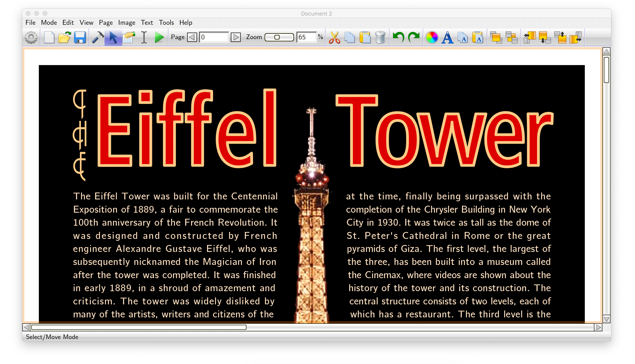
Task: Open the Text menu
Action: pos(147,23)
